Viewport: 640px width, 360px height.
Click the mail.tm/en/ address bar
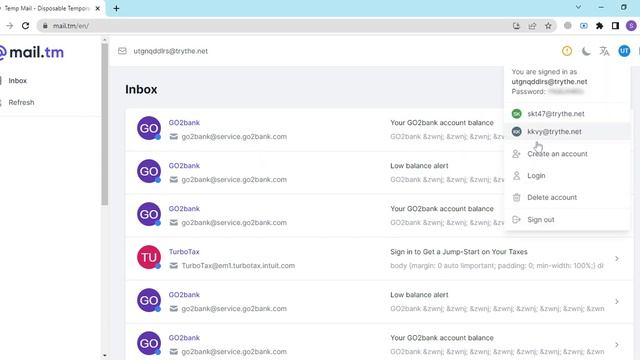[278, 26]
